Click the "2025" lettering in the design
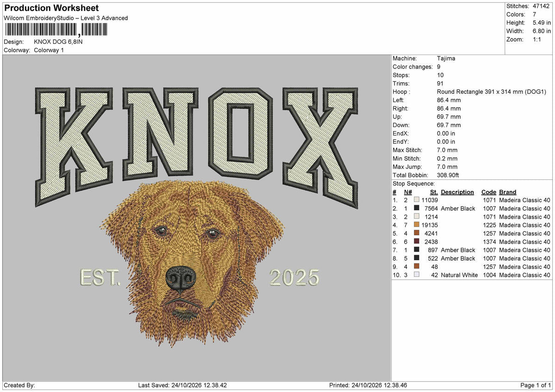555x392 pixels. (294, 278)
